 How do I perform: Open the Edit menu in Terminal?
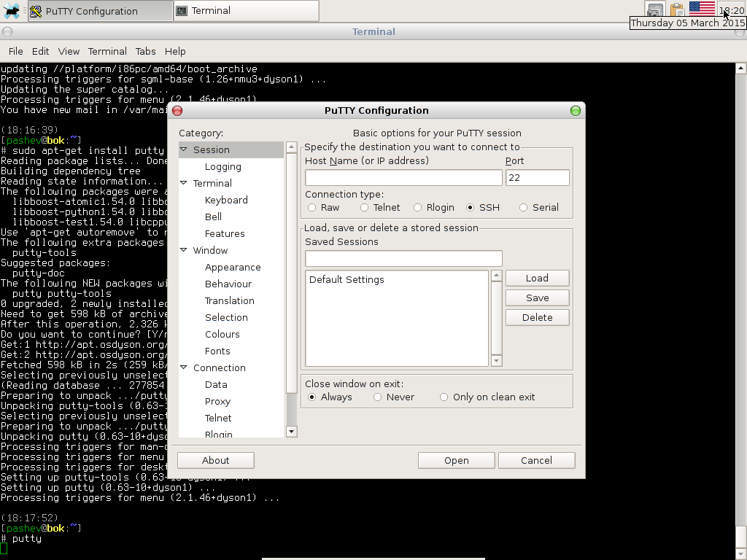pyautogui.click(x=41, y=52)
